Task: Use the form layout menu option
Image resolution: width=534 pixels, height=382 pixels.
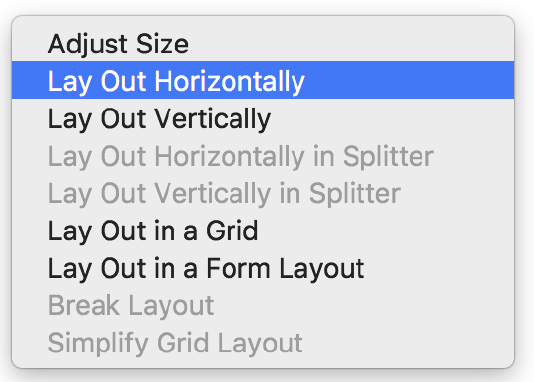Action: [x=263, y=268]
